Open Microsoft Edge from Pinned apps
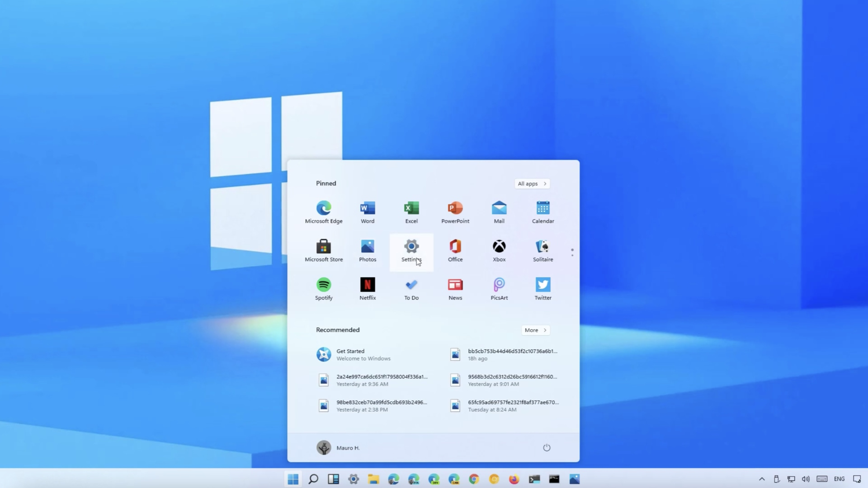The height and width of the screenshot is (488, 868). click(x=324, y=212)
